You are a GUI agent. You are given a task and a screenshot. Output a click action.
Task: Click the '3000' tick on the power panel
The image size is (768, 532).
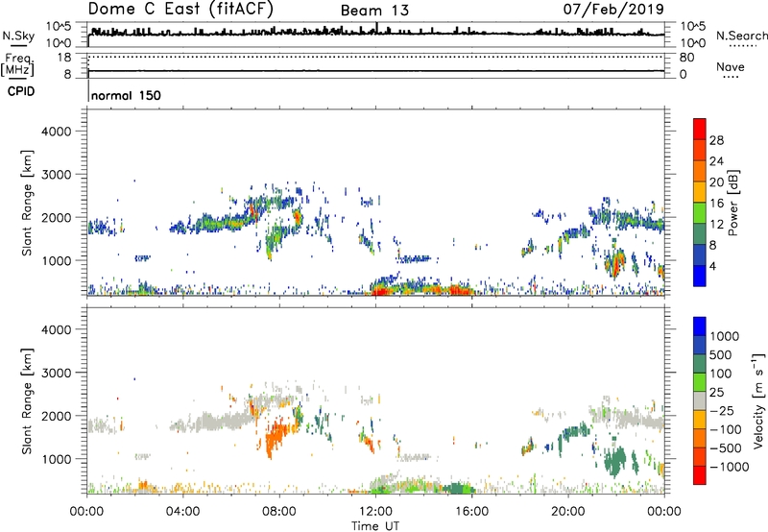click(57, 175)
